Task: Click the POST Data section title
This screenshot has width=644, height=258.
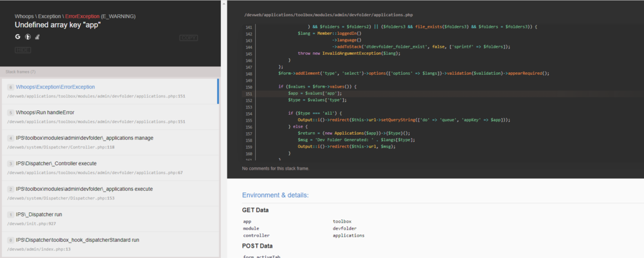Action: [257, 246]
